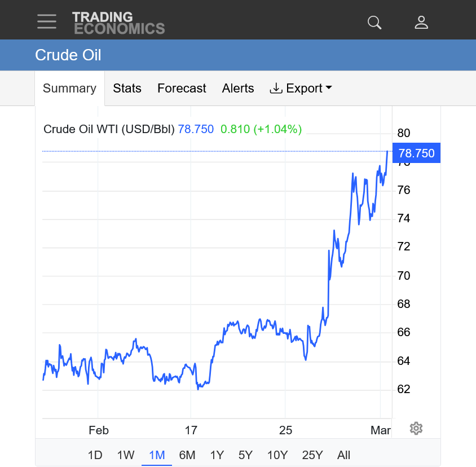Select the 25Y time range

(x=312, y=455)
